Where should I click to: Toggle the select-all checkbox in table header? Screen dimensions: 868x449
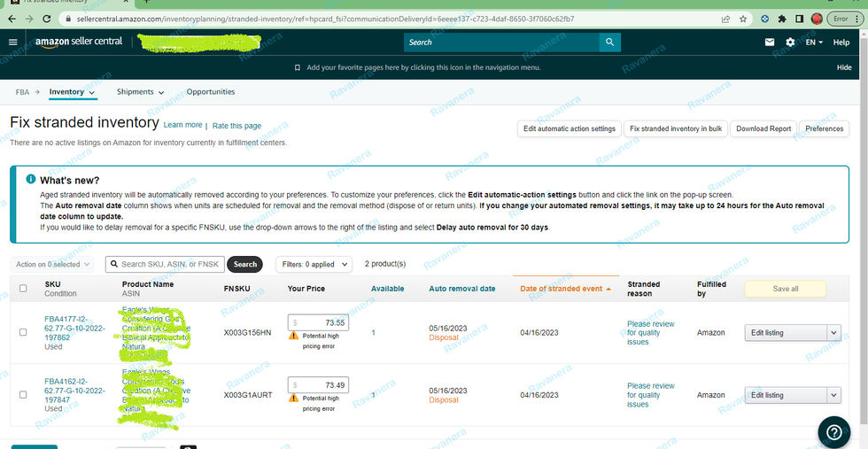coord(23,289)
